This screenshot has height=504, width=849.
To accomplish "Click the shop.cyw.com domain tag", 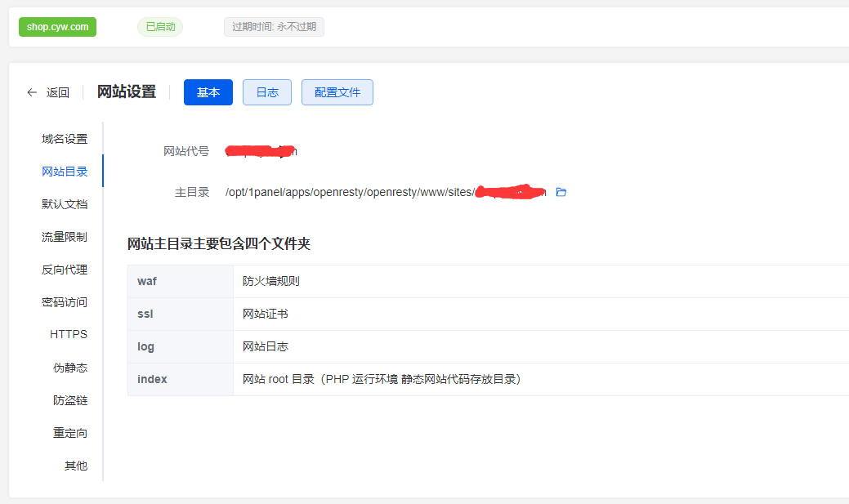I will pos(57,27).
